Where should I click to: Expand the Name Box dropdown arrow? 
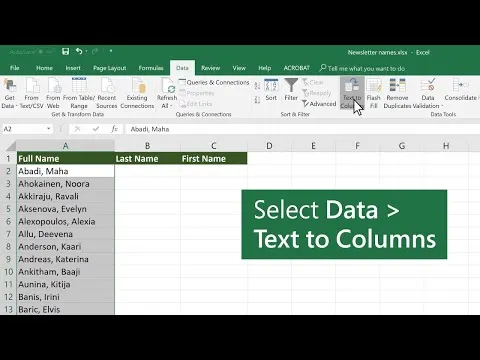(49, 129)
